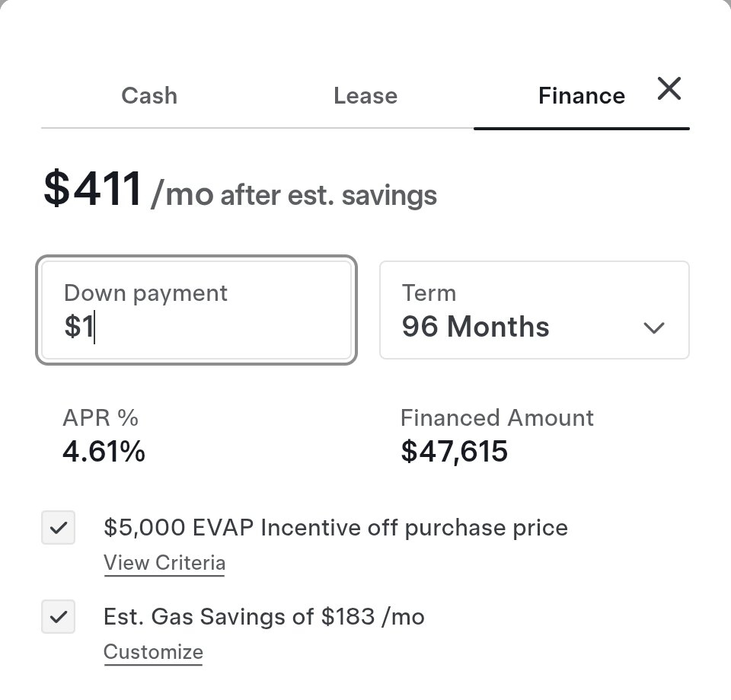Select the Finance tab
731x700 pixels.
point(581,96)
